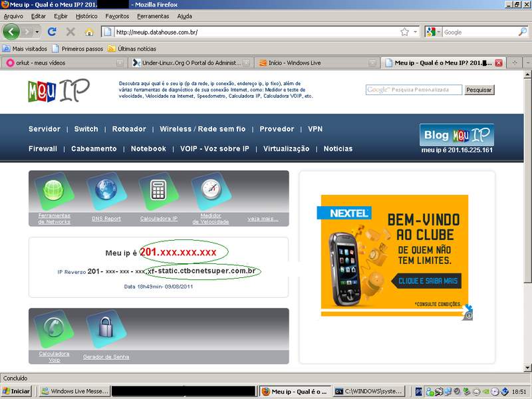The image size is (532, 399).
Task: Close the Meu ip tab
Action: (x=498, y=63)
